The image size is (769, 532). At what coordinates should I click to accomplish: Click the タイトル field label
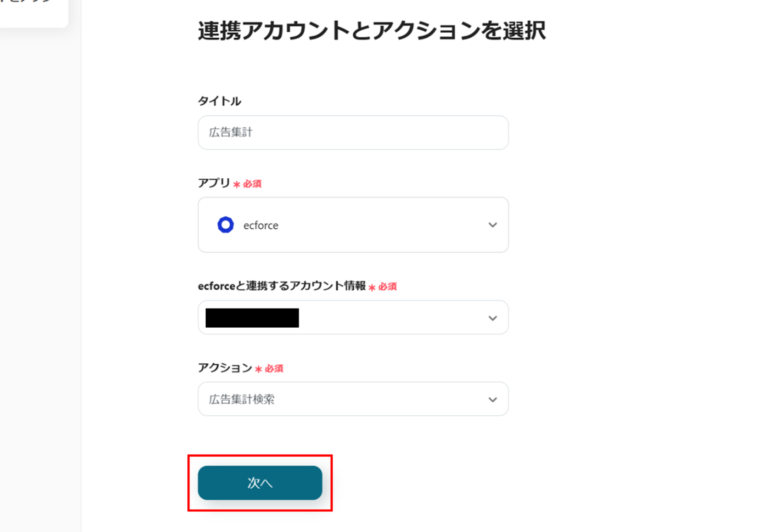(219, 101)
